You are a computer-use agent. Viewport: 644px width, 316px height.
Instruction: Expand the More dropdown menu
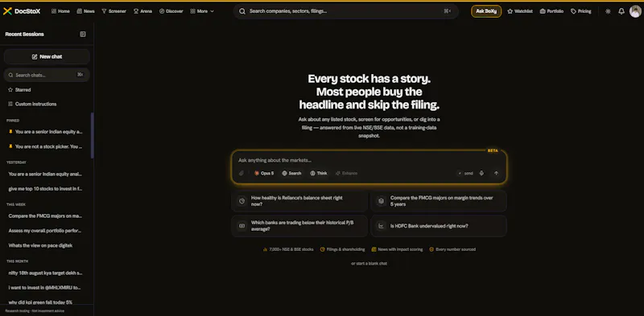tap(202, 11)
